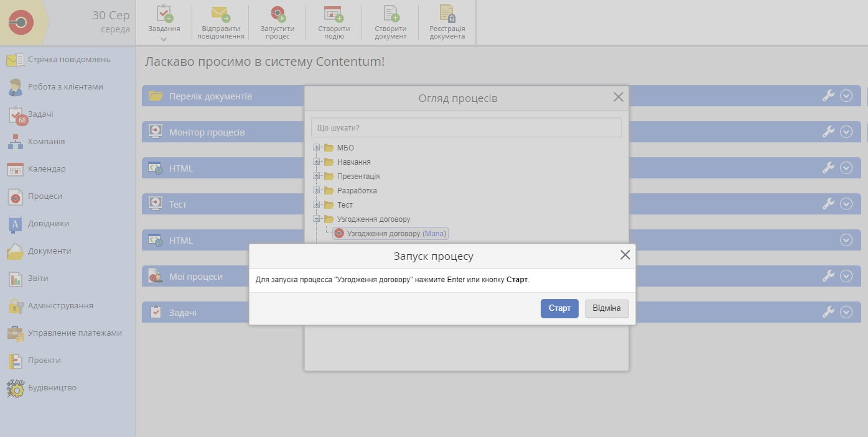
Task: Collapse the Монітор процесів panel chevron
Action: [x=846, y=132]
